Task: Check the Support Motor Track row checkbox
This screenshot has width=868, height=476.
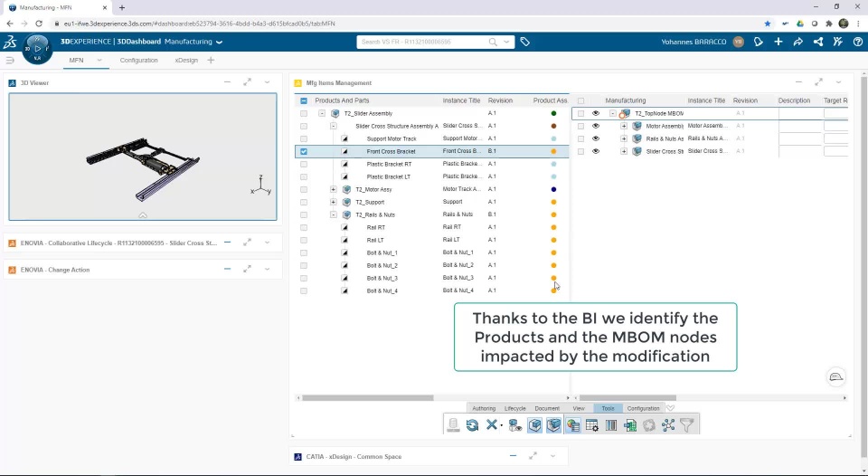Action: (x=304, y=138)
